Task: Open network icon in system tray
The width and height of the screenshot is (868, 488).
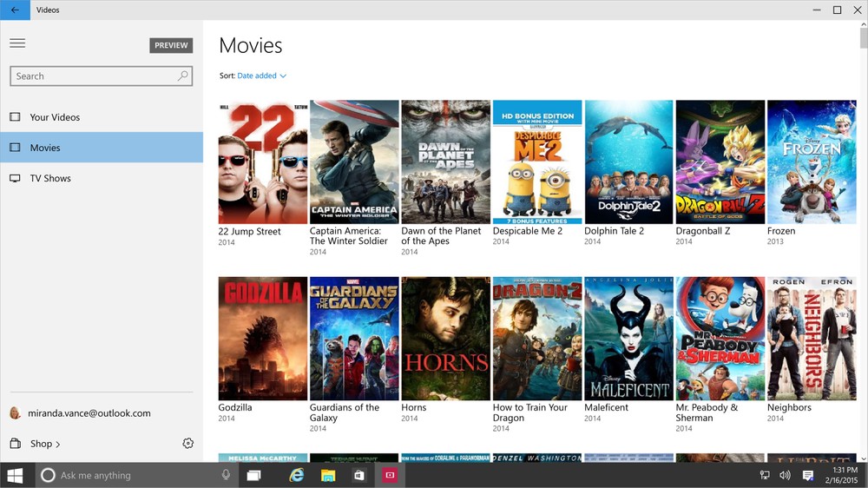Action: click(x=765, y=475)
